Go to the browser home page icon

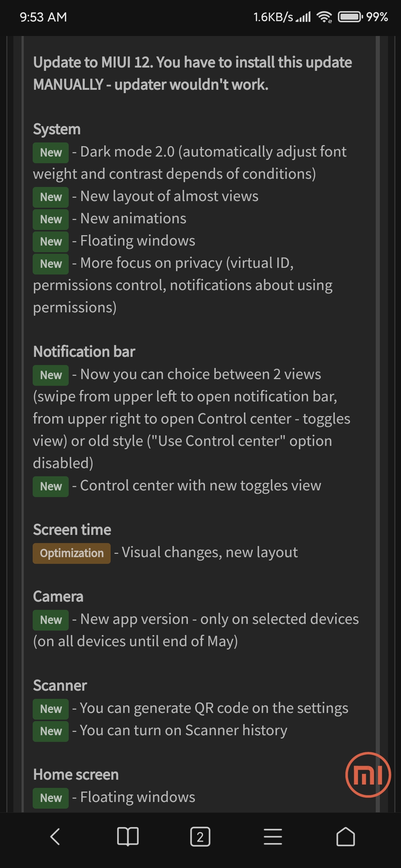coord(346,837)
